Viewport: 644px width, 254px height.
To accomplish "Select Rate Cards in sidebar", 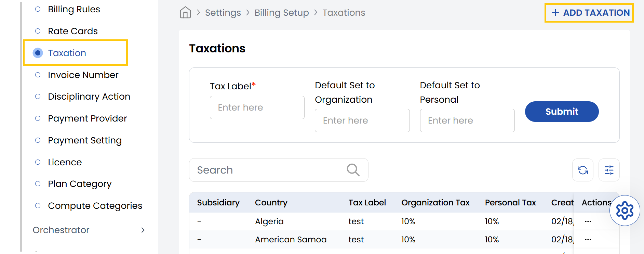I will (73, 31).
